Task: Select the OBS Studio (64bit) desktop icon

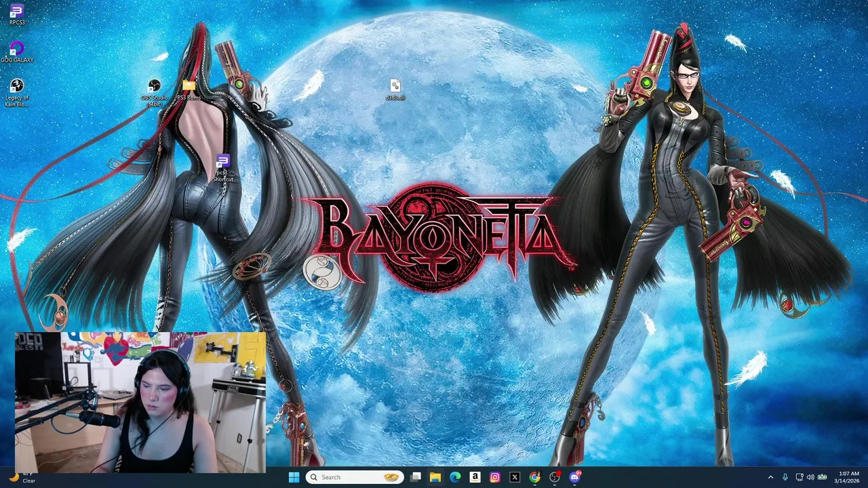Action: [155, 94]
